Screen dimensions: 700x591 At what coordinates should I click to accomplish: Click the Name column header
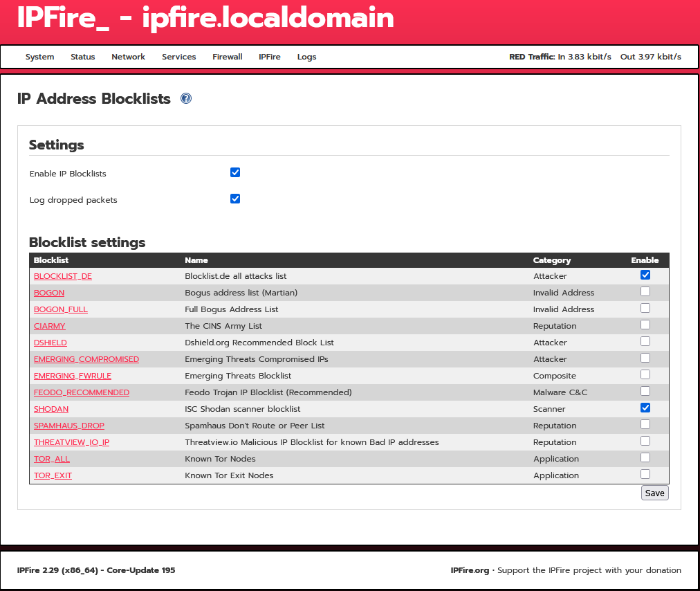coord(196,260)
